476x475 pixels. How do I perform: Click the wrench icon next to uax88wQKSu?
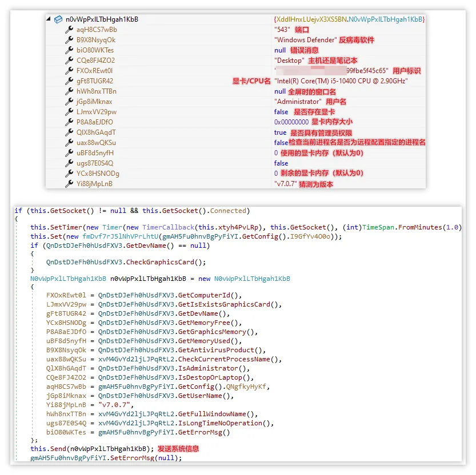pyautogui.click(x=69, y=143)
